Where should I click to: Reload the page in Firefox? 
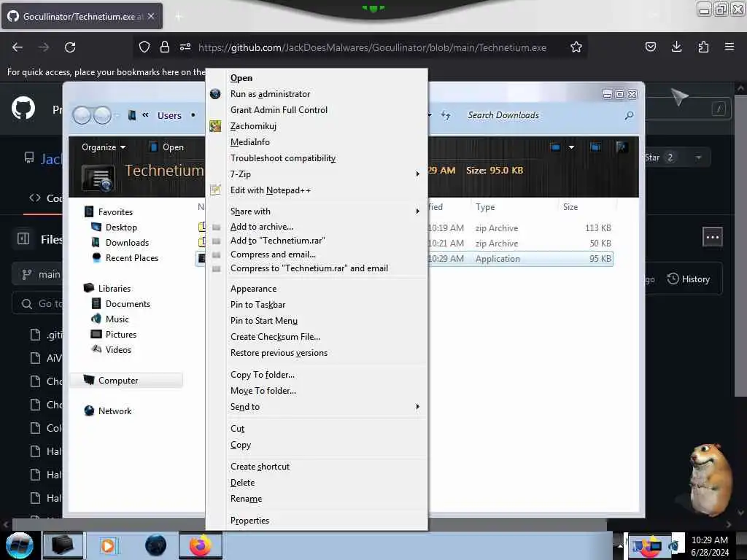(x=70, y=47)
